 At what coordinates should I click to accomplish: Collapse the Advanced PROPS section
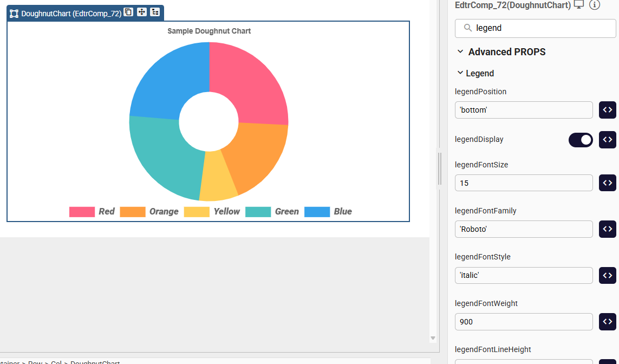(x=460, y=52)
